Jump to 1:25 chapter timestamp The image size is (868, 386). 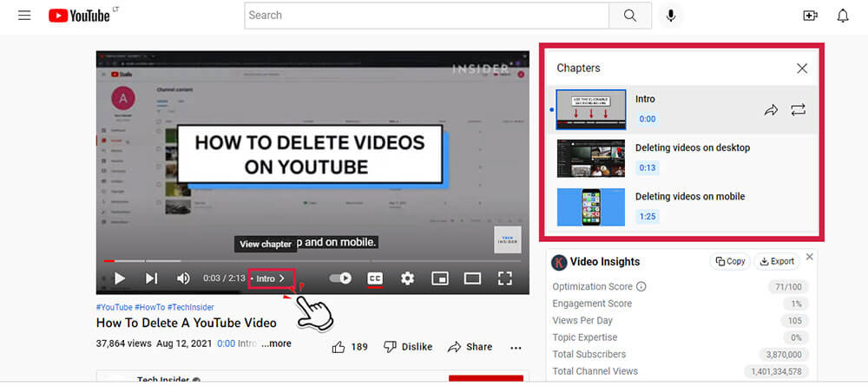click(648, 216)
